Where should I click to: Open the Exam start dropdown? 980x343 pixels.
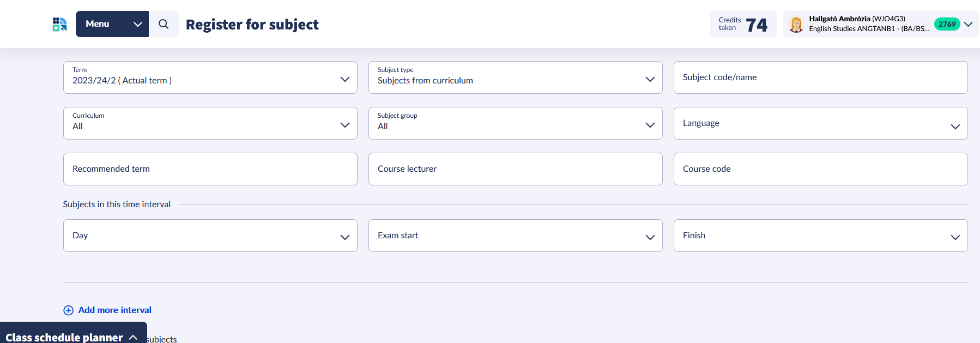point(515,236)
